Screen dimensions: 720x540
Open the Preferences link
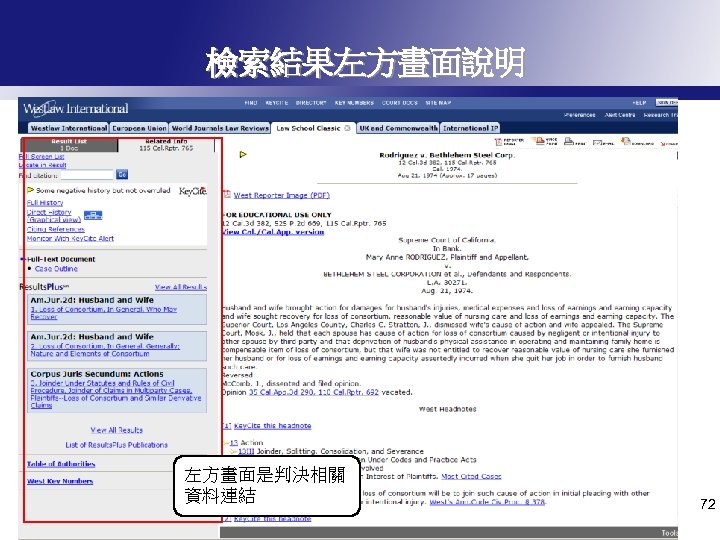[x=579, y=115]
